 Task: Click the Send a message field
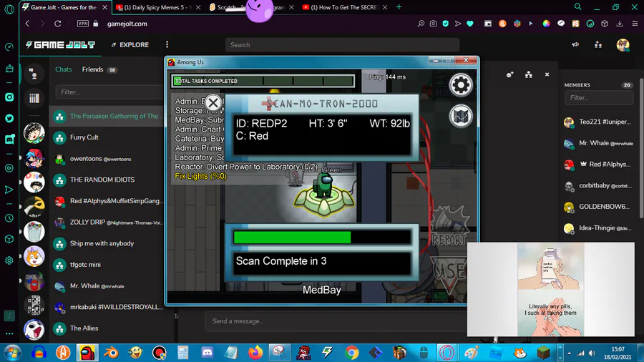[x=336, y=321]
